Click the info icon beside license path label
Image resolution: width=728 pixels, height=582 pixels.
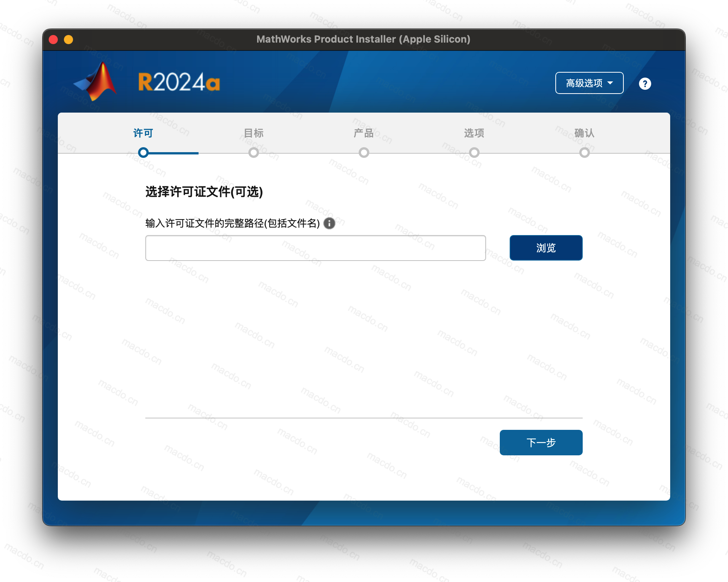[x=329, y=224]
